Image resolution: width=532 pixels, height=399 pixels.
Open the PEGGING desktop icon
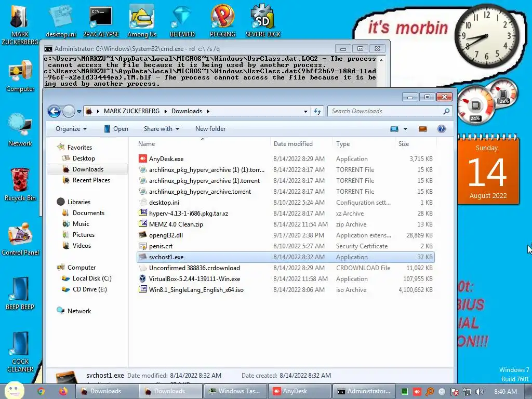pyautogui.click(x=222, y=22)
